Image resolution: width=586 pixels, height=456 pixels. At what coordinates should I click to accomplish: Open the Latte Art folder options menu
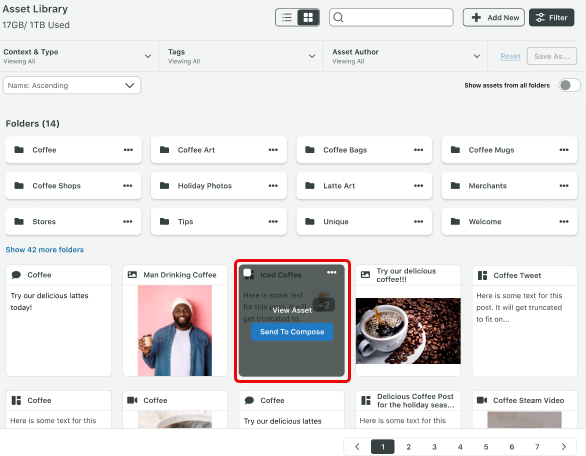click(x=419, y=186)
